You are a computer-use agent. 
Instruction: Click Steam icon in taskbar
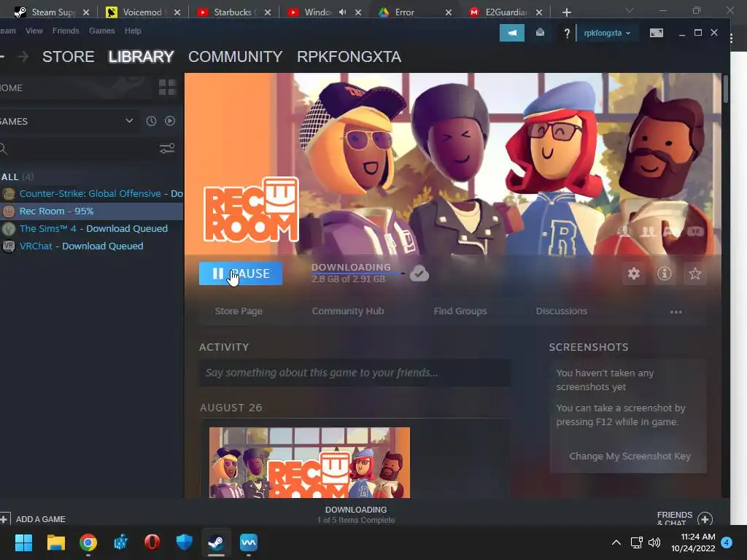click(216, 542)
